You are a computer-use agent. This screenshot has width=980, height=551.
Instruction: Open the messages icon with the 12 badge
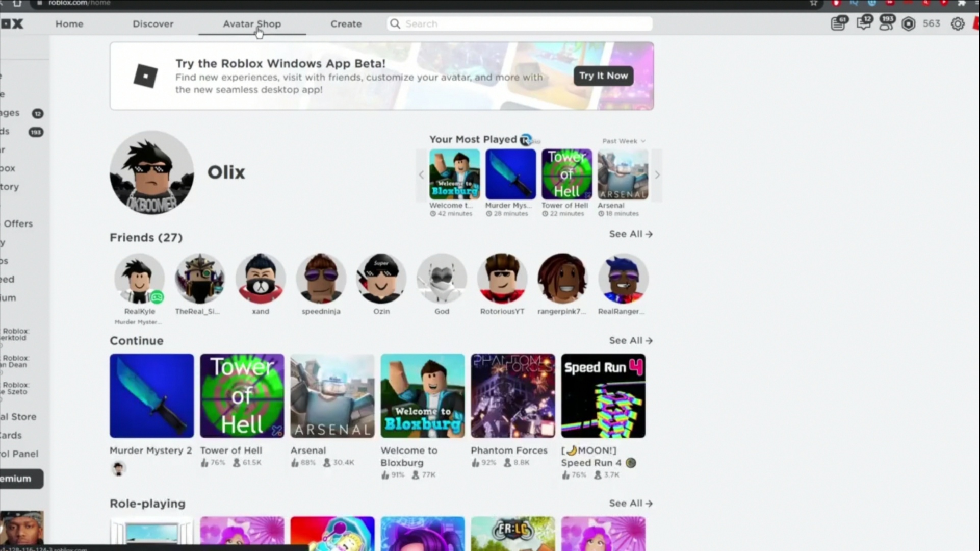click(863, 23)
